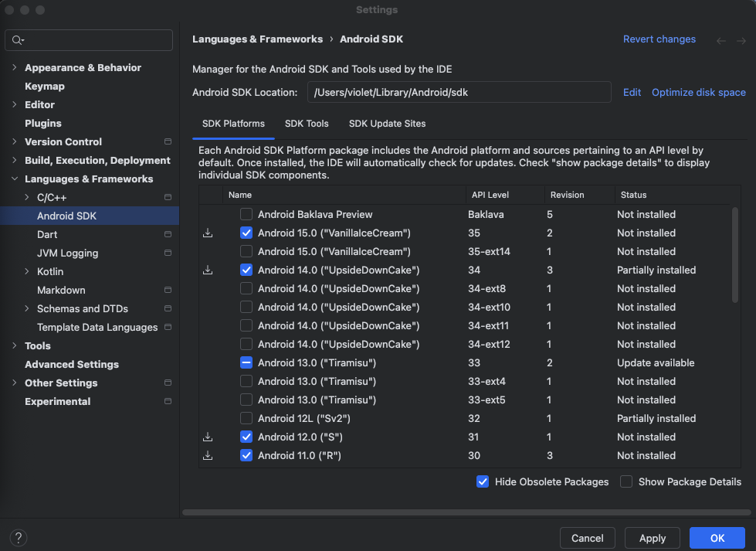The width and height of the screenshot is (756, 551).
Task: Enable Show Package Details checkbox
Action: pos(626,481)
